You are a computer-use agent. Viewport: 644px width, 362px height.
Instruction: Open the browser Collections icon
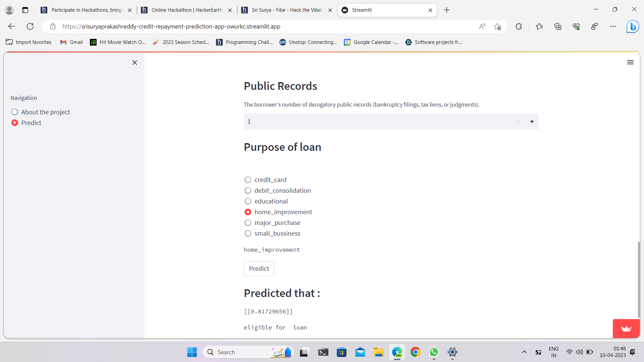(558, 26)
